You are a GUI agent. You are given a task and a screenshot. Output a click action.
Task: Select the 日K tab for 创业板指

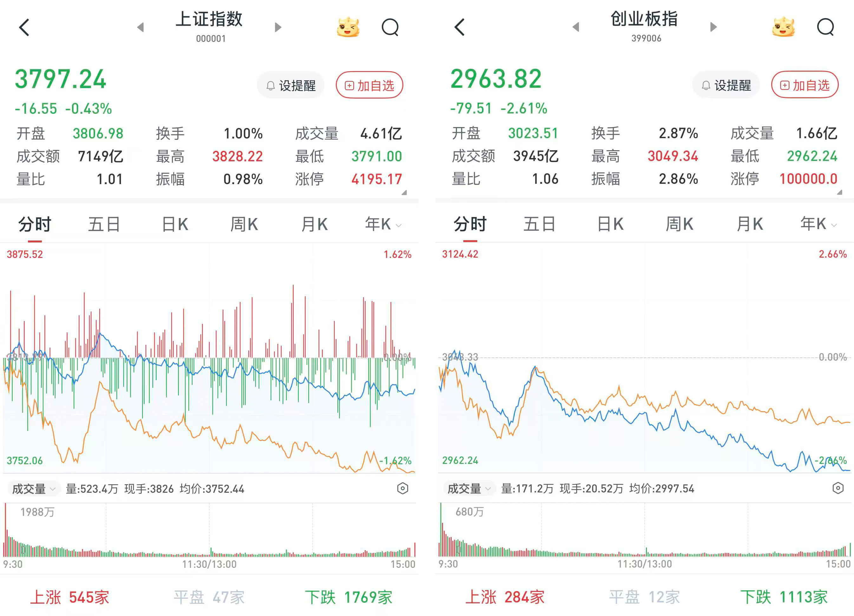coord(610,224)
